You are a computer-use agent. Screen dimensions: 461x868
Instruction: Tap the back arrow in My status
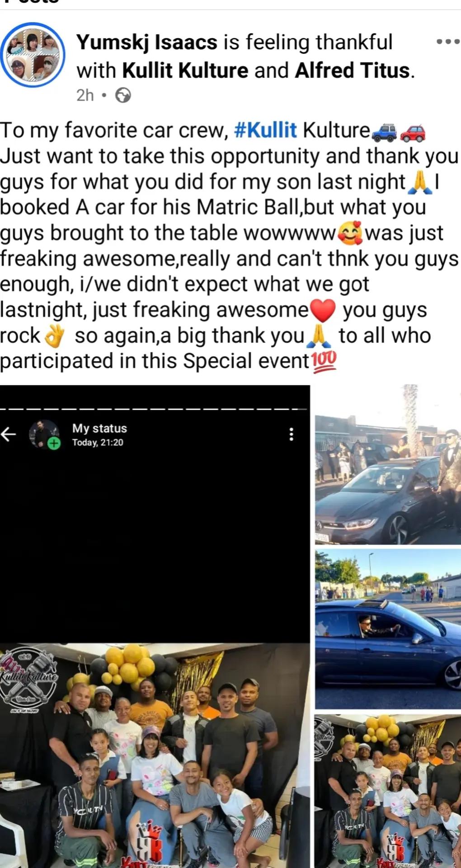coord(8,434)
